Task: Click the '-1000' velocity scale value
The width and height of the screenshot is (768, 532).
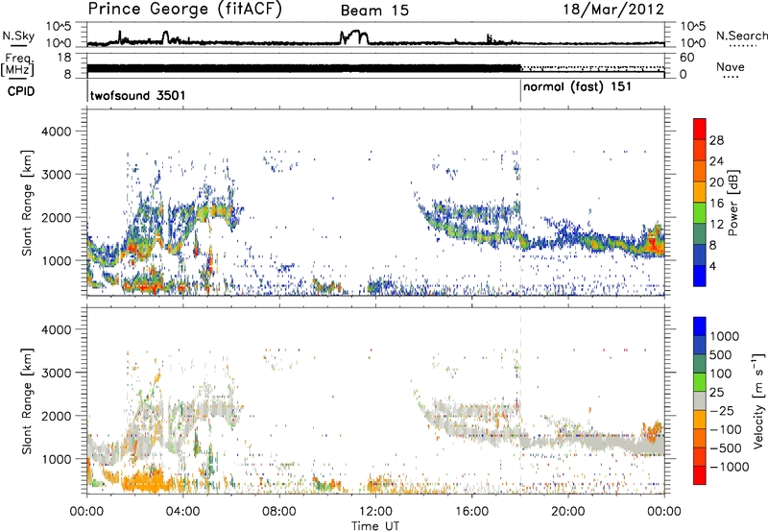Action: 729,467
